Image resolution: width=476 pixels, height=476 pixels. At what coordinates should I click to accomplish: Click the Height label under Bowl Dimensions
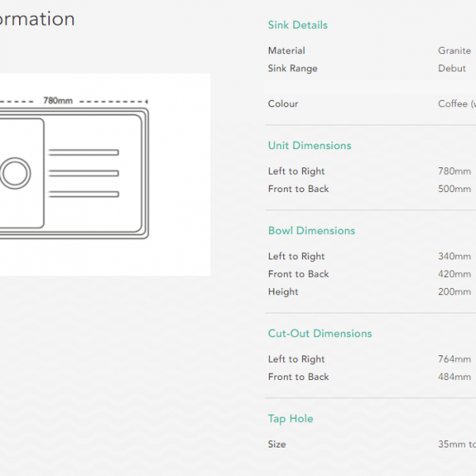(x=283, y=292)
